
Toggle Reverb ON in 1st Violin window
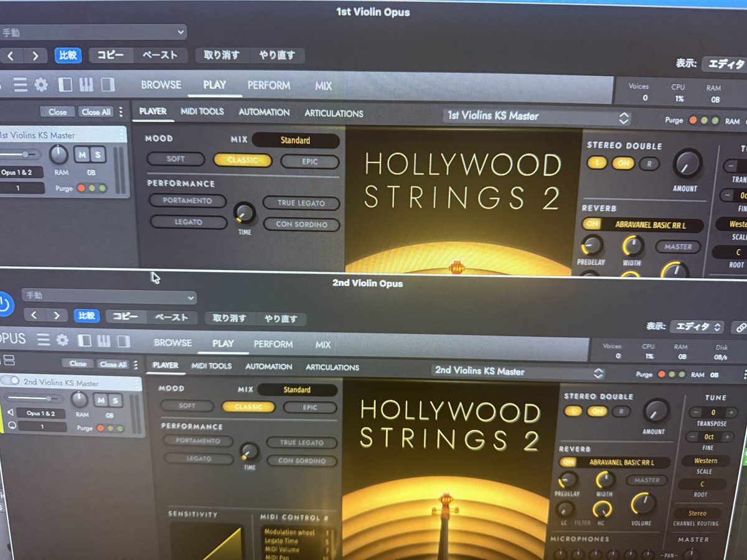592,224
